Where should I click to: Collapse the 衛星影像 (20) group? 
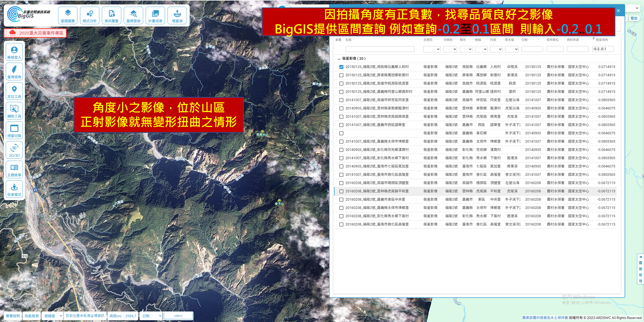click(x=339, y=59)
